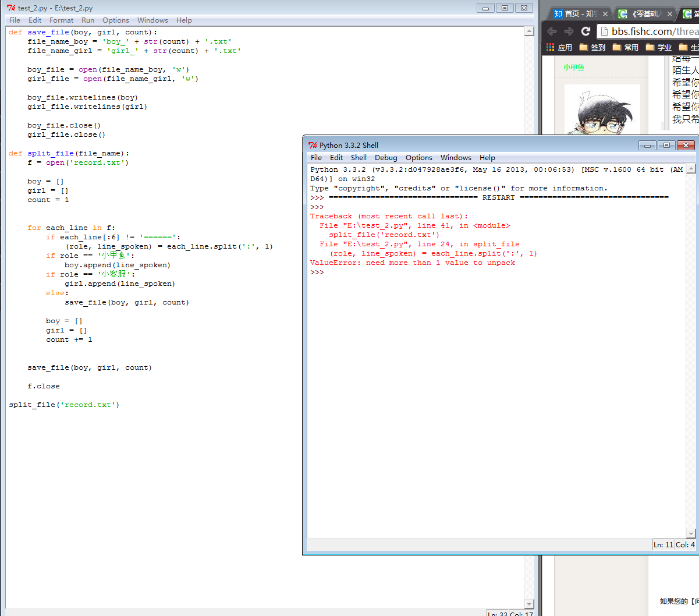Click scroll up arrow in editor scrollbar
699x616 pixels.
click(x=529, y=31)
